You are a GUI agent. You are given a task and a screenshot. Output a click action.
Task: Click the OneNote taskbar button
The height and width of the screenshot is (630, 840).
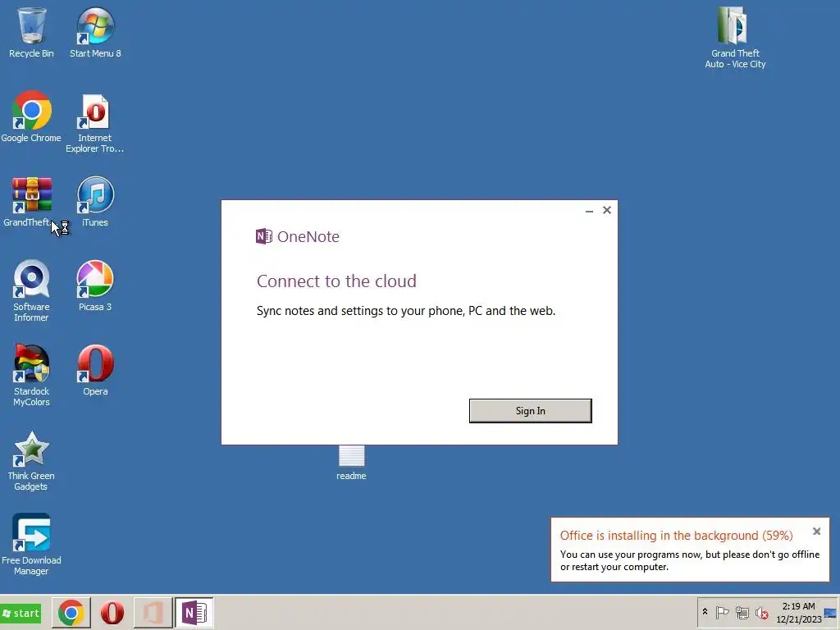pos(194,613)
